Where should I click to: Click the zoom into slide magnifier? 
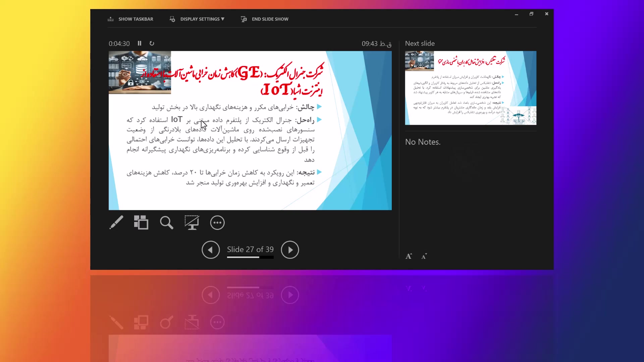point(166,223)
